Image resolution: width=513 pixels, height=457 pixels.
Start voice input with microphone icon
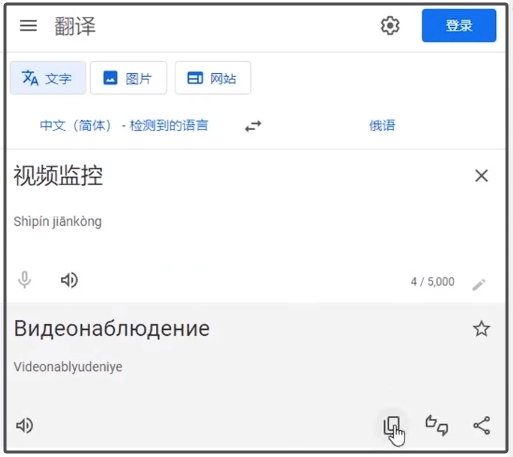pos(24,280)
